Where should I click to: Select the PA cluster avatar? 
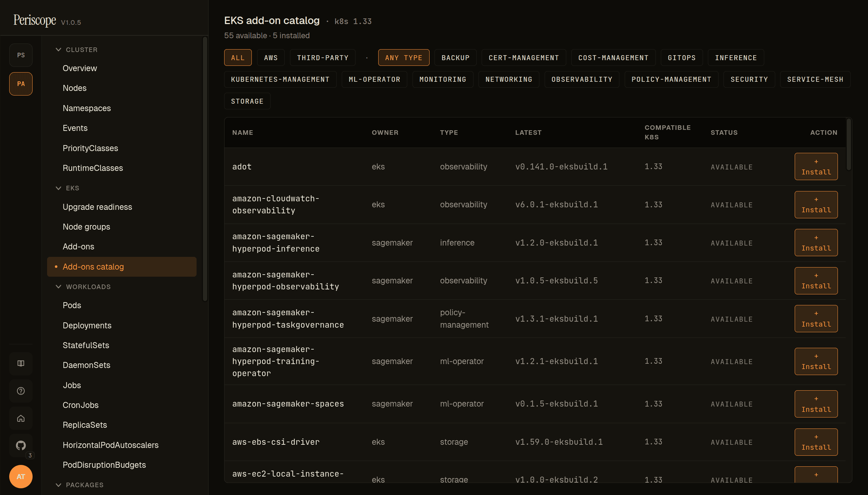coord(21,84)
